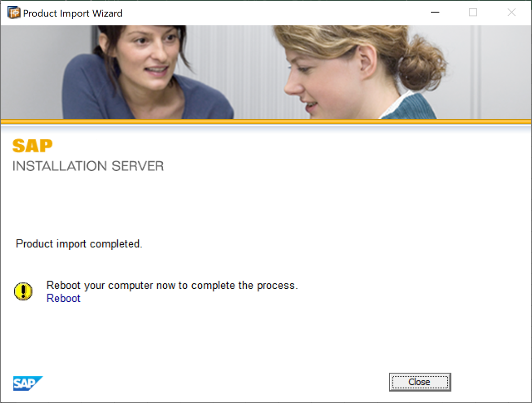
Task: Click the 'Product import completed.' message
Action: click(79, 244)
